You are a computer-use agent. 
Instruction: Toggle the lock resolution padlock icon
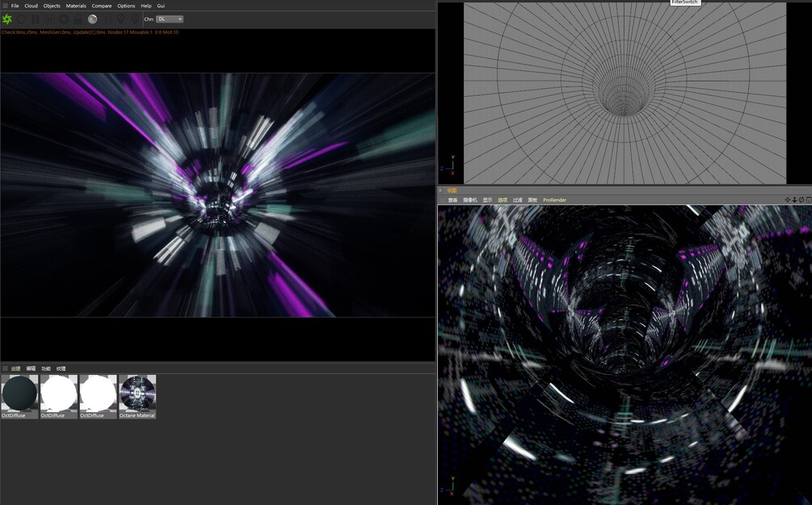78,19
